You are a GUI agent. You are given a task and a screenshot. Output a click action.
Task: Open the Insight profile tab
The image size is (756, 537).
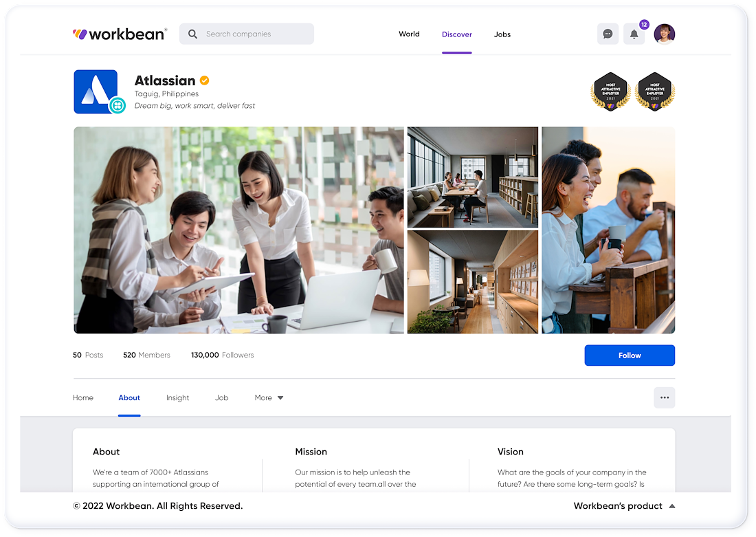[177, 397]
